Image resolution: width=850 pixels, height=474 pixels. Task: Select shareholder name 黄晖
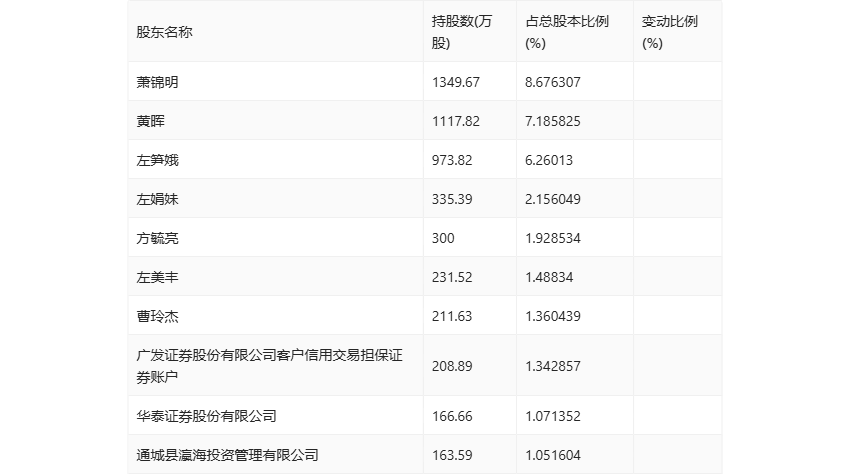150,121
